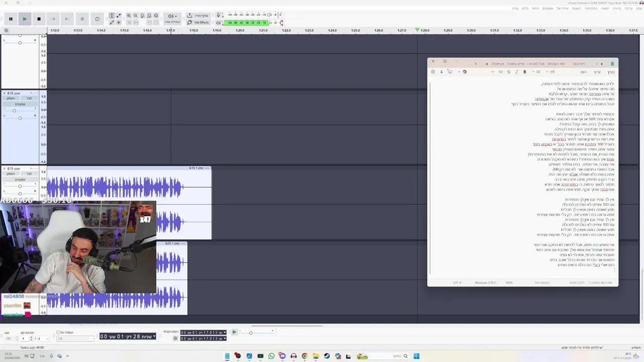This screenshot has height=362, width=644.
Task: Click the record meter microphone icon
Action: 218,15
